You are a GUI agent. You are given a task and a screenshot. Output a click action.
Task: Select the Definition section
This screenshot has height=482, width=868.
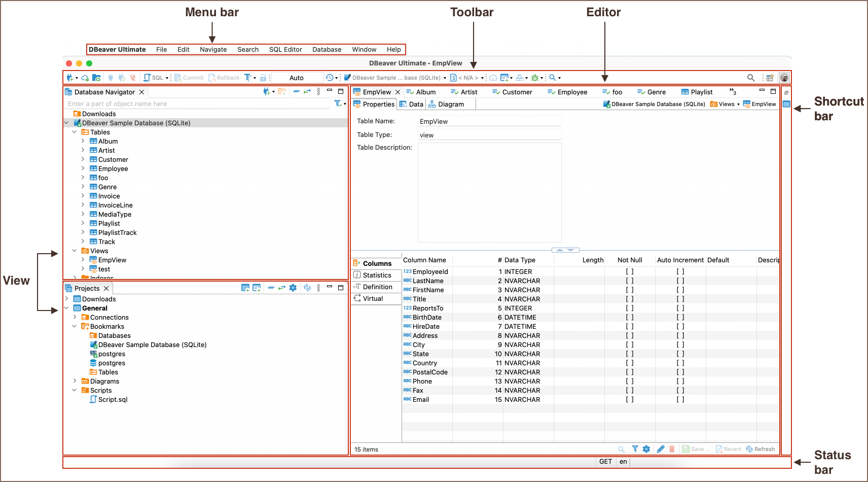(x=377, y=287)
